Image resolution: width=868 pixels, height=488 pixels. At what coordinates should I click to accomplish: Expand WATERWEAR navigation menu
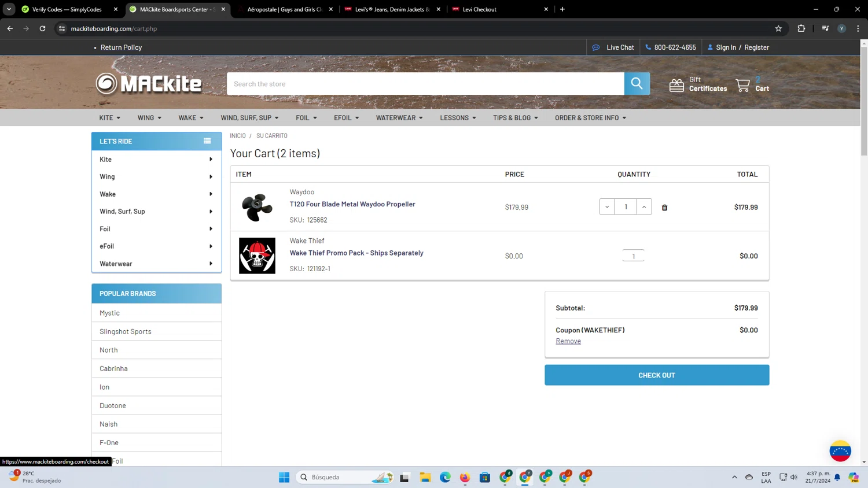tap(399, 118)
